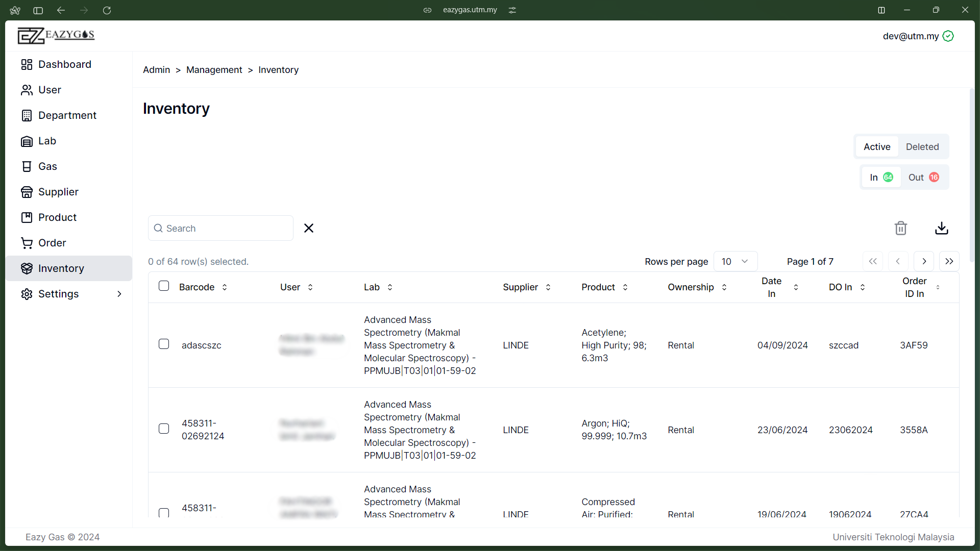Click the X icon next to the search box

tap(309, 228)
